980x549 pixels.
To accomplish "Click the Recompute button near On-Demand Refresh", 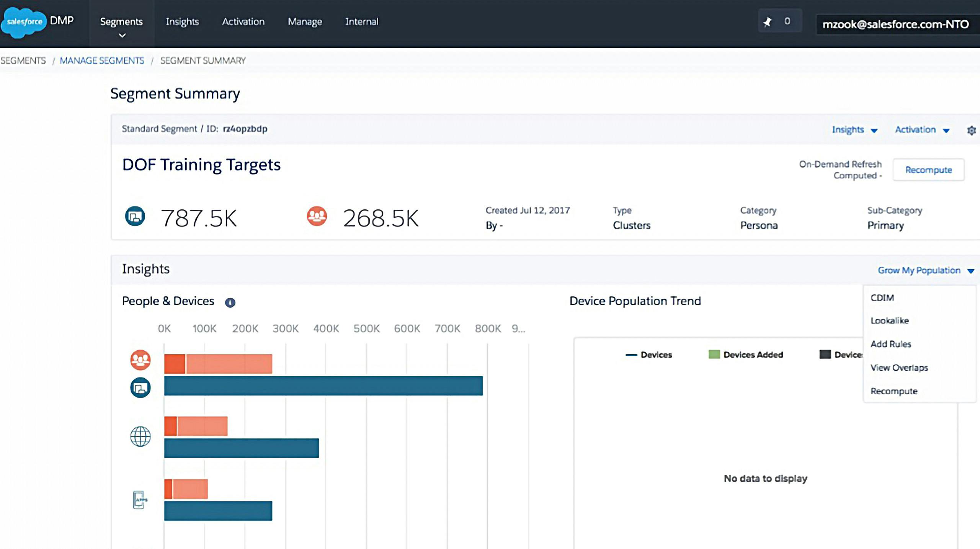I will [928, 170].
